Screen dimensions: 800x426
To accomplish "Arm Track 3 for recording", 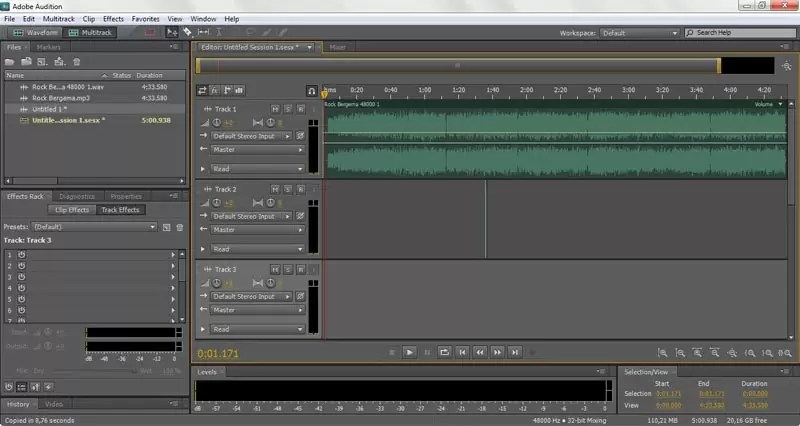I will click(301, 269).
